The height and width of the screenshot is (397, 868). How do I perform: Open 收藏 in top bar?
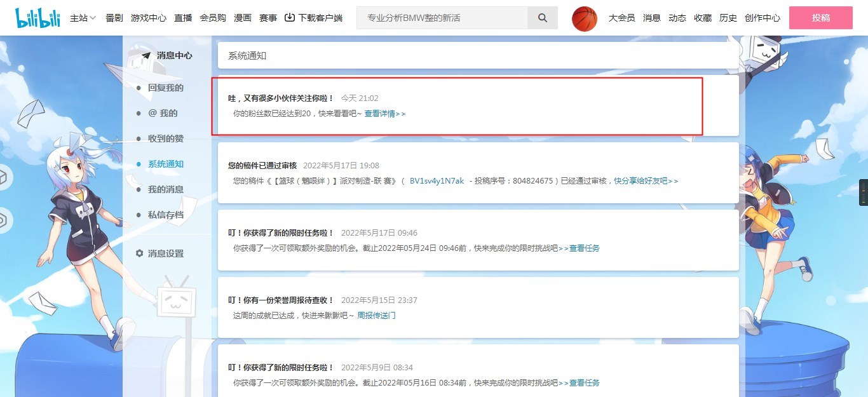pyautogui.click(x=703, y=18)
